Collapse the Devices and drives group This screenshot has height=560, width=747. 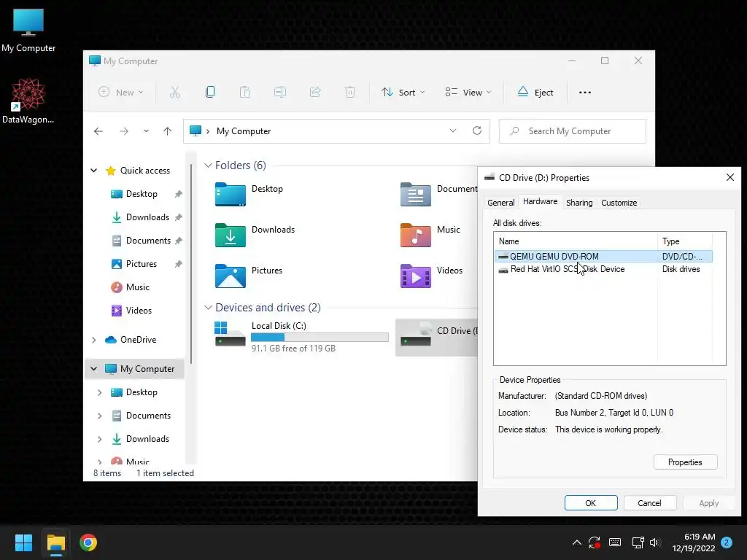(x=208, y=308)
